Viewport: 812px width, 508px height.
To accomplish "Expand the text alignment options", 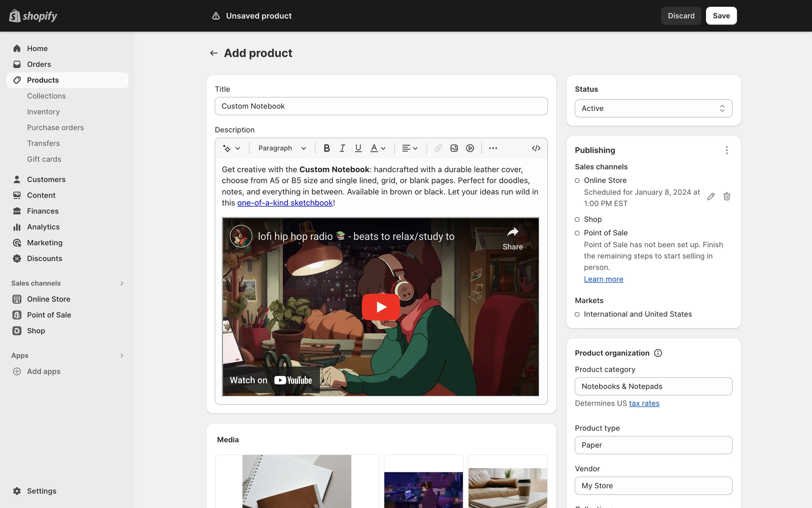I will click(x=409, y=148).
